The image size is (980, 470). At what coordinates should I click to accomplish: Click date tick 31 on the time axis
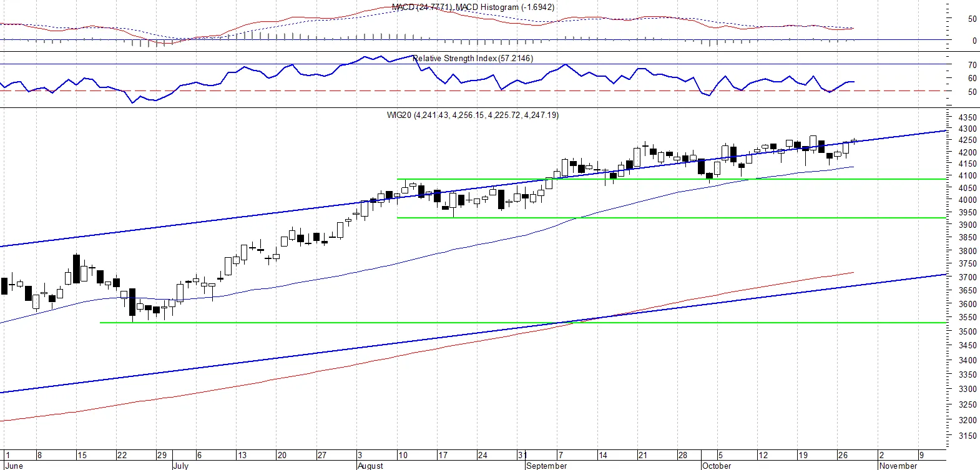click(522, 456)
